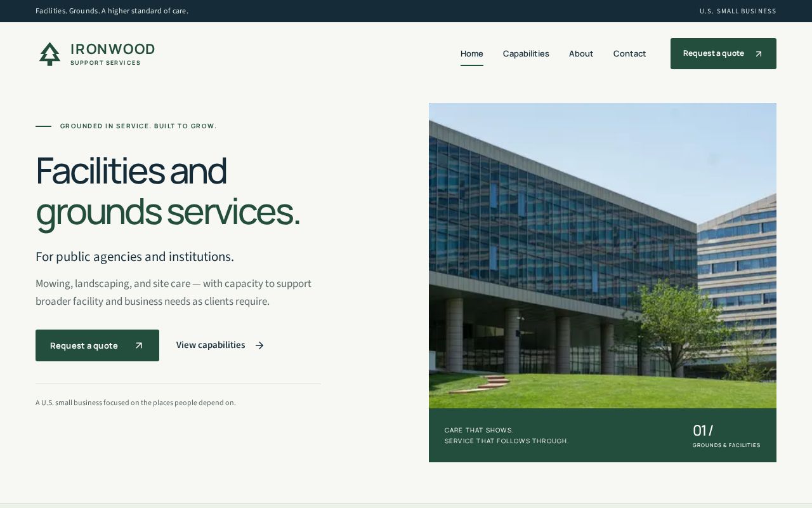The width and height of the screenshot is (812, 508).
Task: Click the '01 /' slide number
Action: coord(703,430)
